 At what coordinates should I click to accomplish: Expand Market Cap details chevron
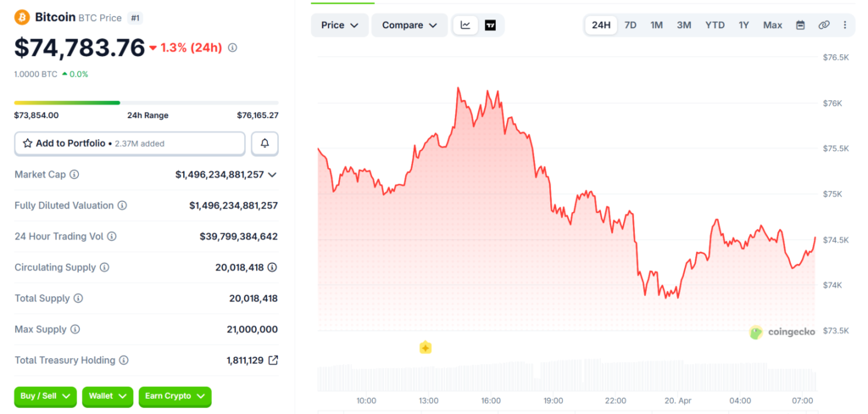point(272,175)
